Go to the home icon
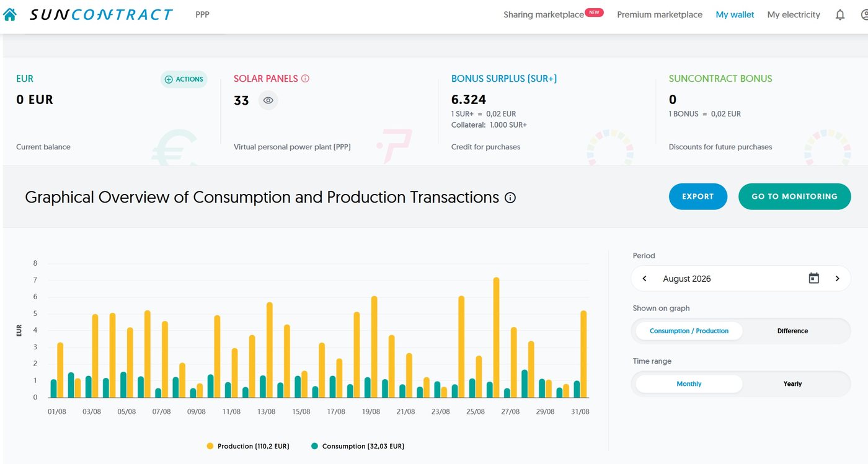The image size is (868, 464). coord(10,14)
